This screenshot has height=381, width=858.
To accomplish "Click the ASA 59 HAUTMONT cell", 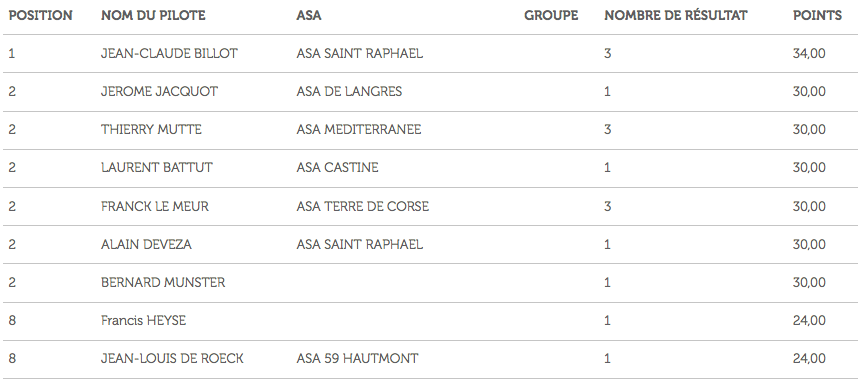I will (x=357, y=359).
